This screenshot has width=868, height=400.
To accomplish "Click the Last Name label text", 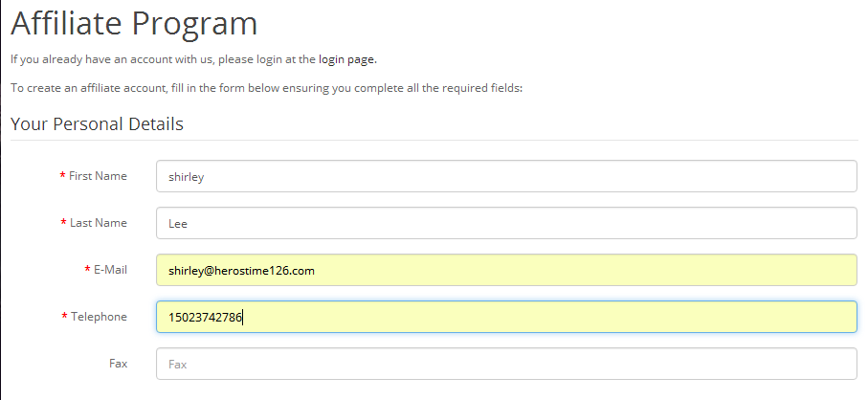I will 99,223.
